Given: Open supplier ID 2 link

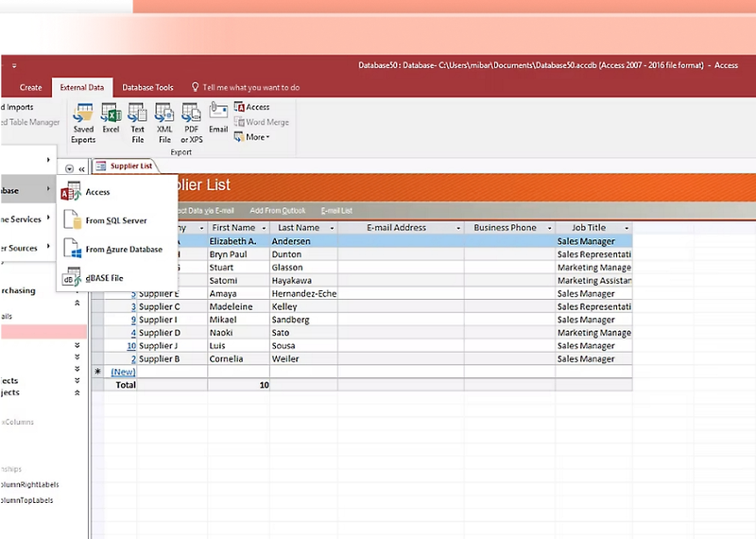Looking at the screenshot, I should click(133, 359).
